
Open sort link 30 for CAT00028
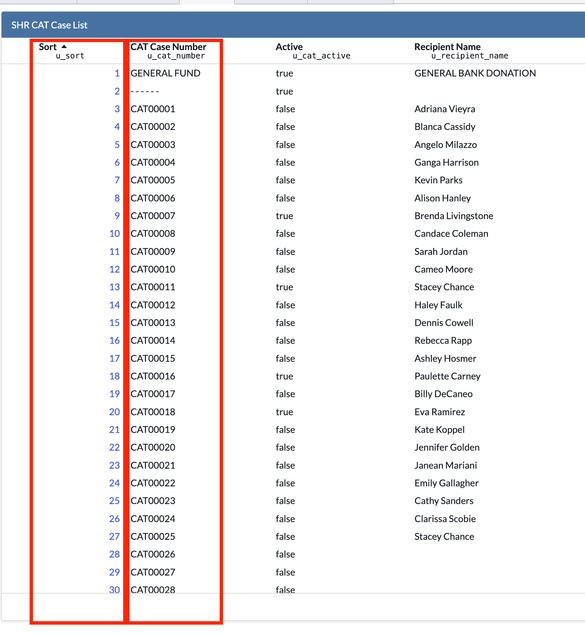tap(114, 590)
